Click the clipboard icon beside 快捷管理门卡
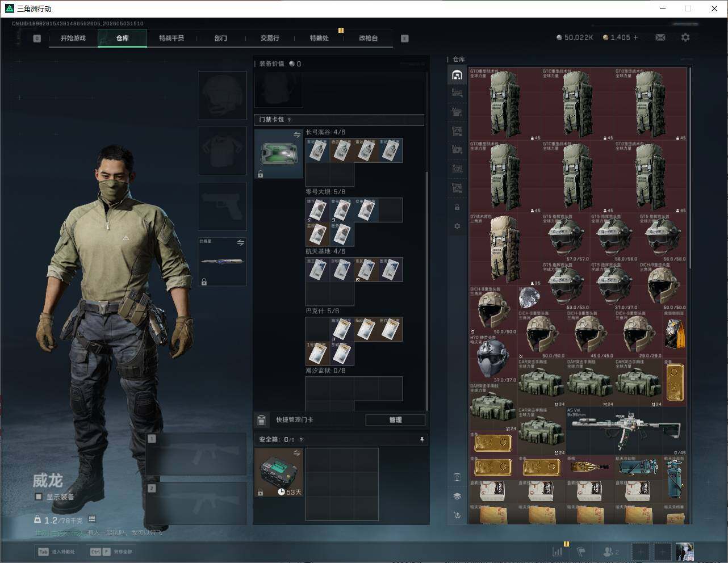Image resolution: width=728 pixels, height=563 pixels. click(x=262, y=420)
